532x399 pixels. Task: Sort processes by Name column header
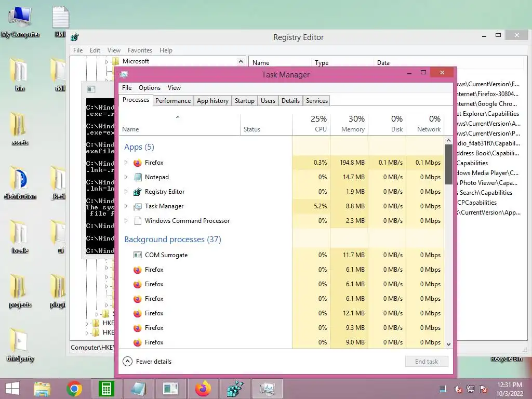(x=179, y=124)
